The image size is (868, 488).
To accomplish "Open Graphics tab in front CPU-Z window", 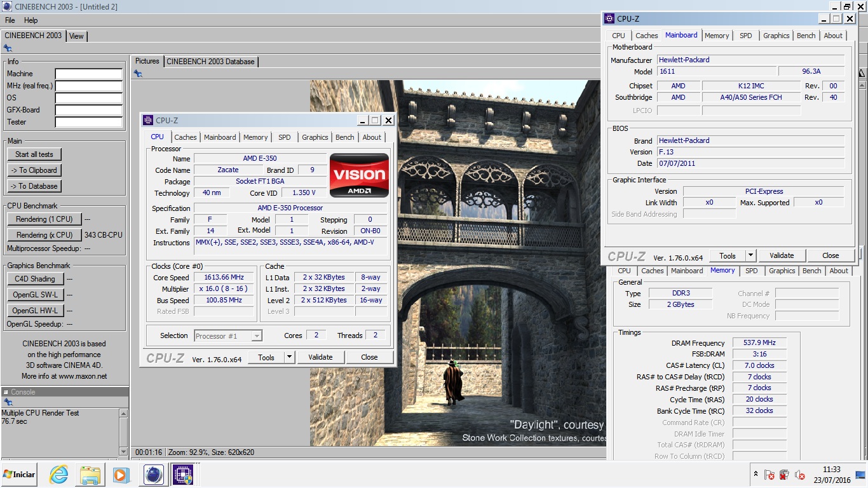I will pyautogui.click(x=315, y=137).
